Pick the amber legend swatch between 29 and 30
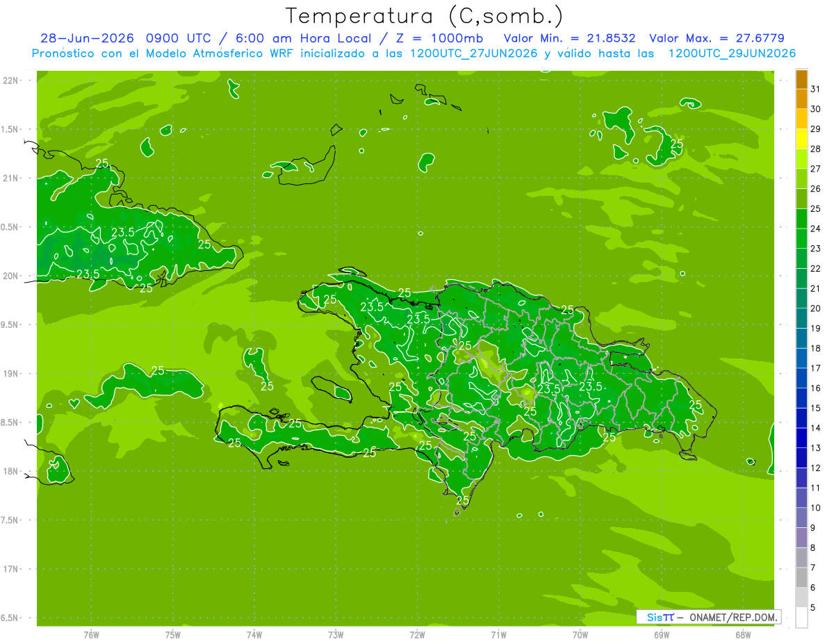Screen dimensions: 834x644 tap(801, 119)
